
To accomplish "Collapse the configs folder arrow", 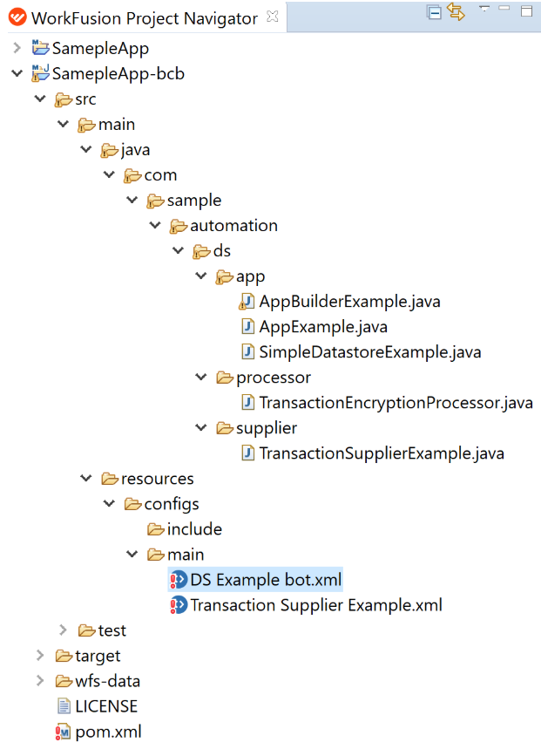I will [x=110, y=503].
